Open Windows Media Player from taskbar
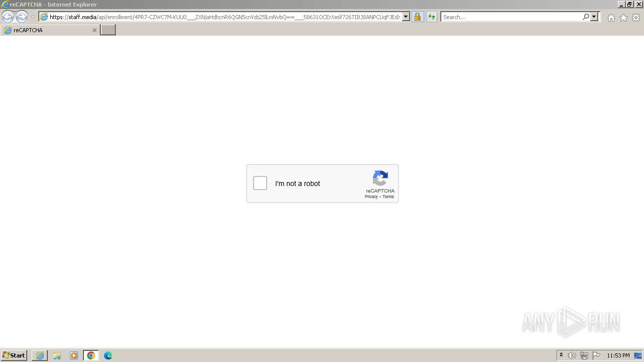Screen dimensions: 644x362 pyautogui.click(x=74, y=355)
